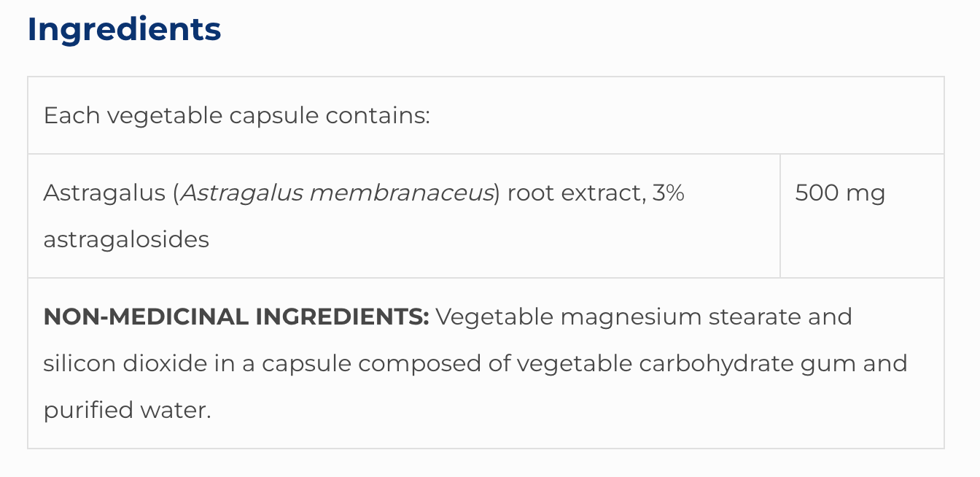The width and height of the screenshot is (980, 477).
Task: Click the Ingredients heading
Action: click(124, 30)
